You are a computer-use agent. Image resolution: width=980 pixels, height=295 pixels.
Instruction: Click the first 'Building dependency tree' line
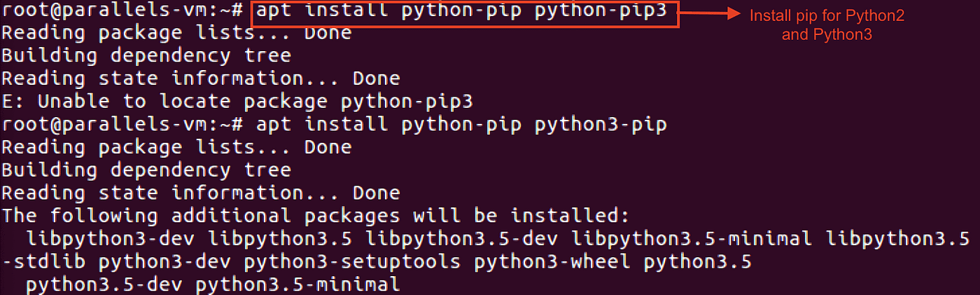146,56
